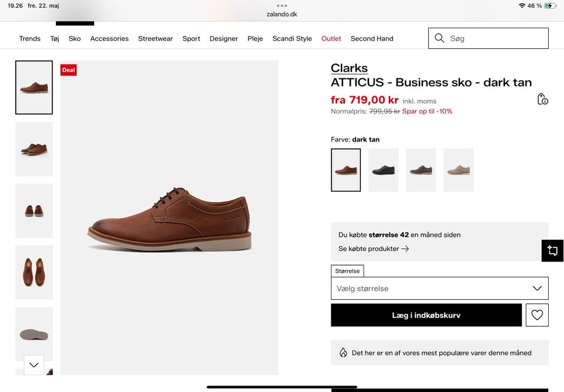The image size is (564, 392).
Task: Add shoe to wishlist with heart icon
Action: [537, 315]
